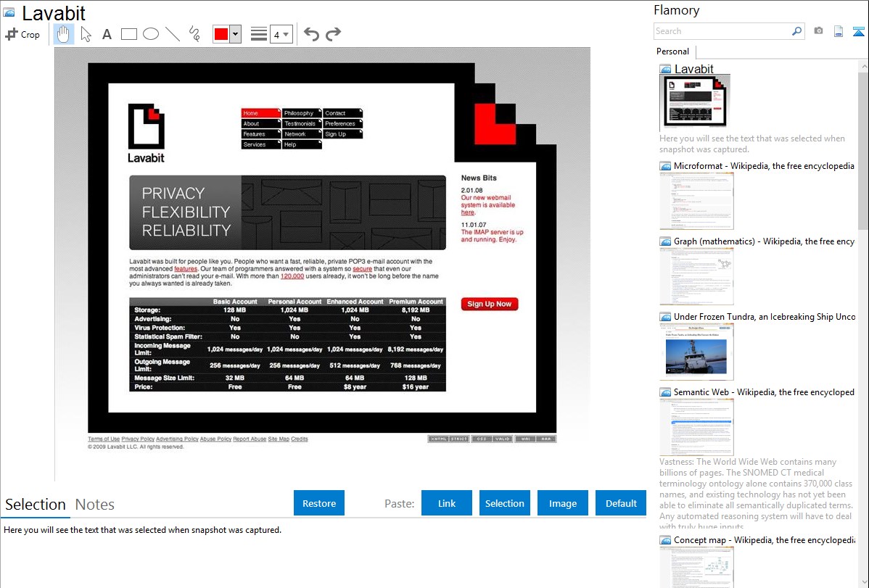Select the ellipse drawing tool
This screenshot has width=869, height=588.
click(x=151, y=34)
